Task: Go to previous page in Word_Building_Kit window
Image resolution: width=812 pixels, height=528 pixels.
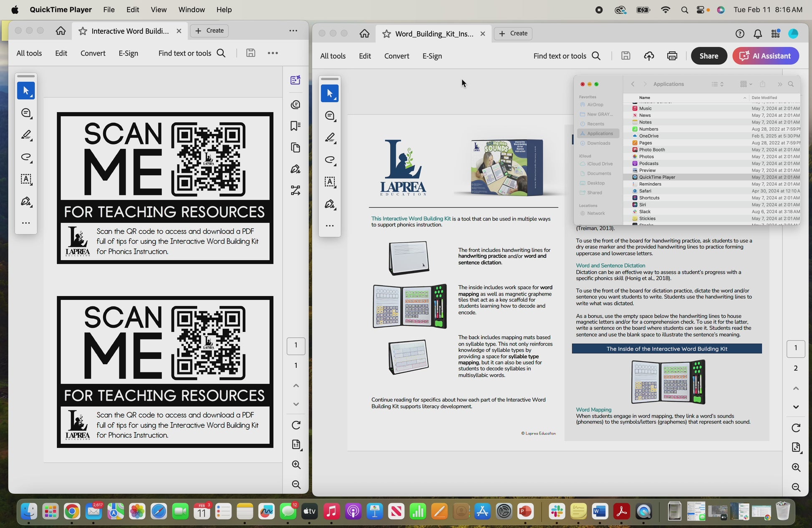Action: [796, 388]
